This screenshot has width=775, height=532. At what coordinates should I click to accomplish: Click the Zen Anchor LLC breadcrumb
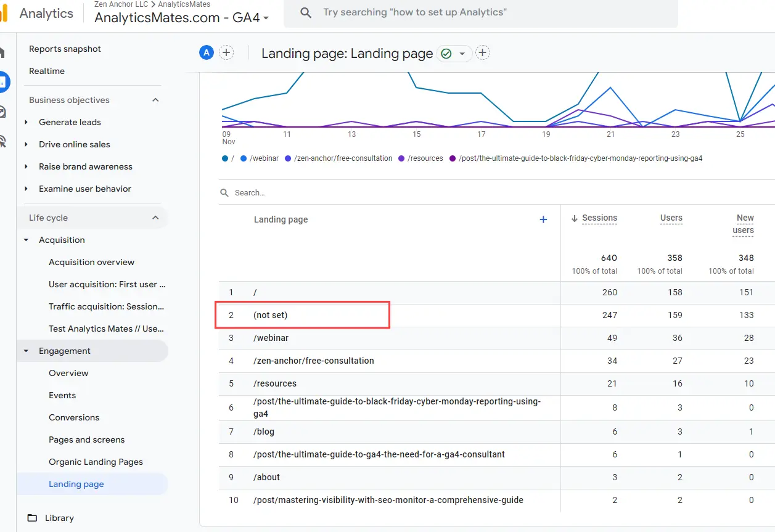121,4
